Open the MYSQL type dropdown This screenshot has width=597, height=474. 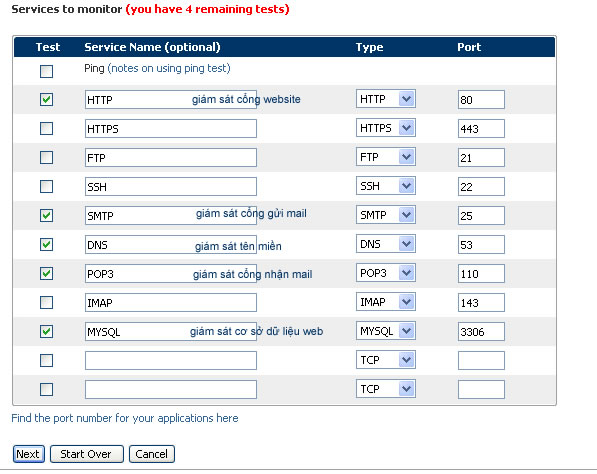click(x=386, y=331)
